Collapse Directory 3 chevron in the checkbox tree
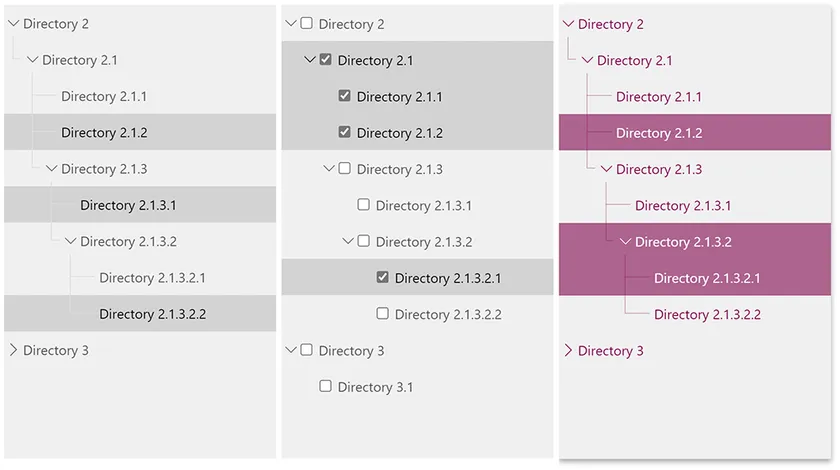The height and width of the screenshot is (470, 840). click(x=291, y=351)
